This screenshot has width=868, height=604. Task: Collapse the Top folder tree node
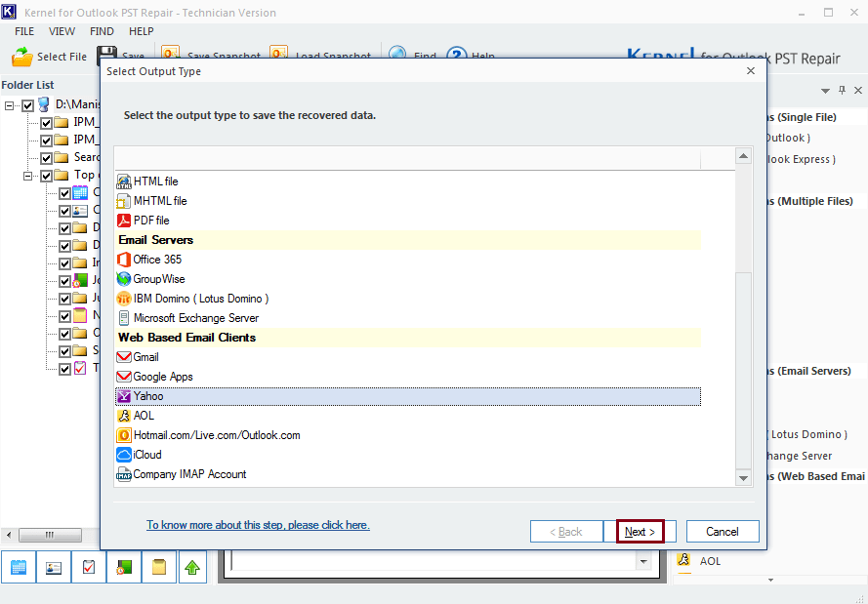(x=28, y=176)
